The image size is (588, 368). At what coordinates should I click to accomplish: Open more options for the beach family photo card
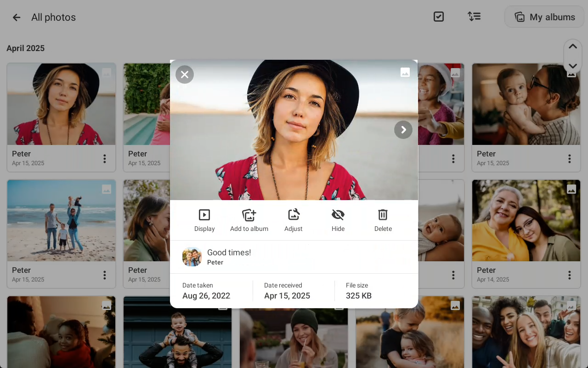click(105, 275)
